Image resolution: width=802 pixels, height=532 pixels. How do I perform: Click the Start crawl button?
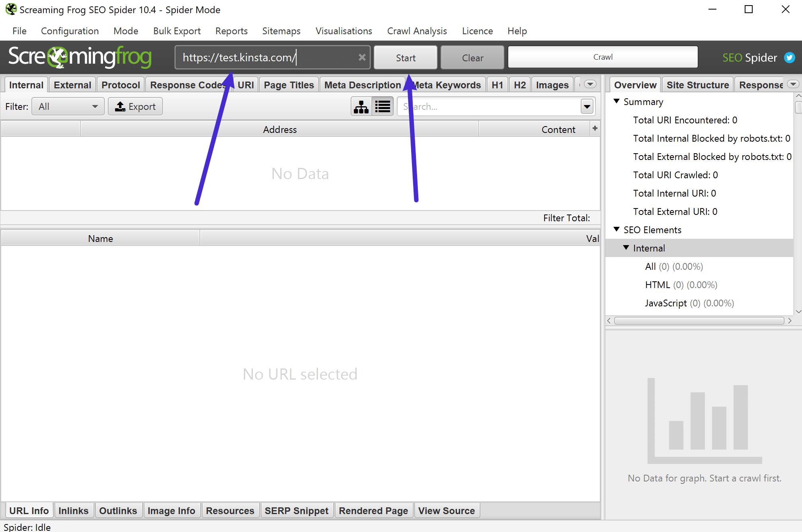click(406, 58)
